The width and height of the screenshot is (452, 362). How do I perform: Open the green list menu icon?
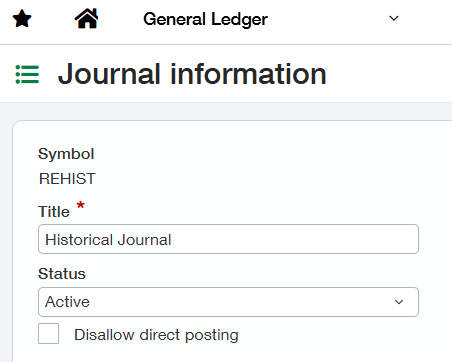(27, 74)
